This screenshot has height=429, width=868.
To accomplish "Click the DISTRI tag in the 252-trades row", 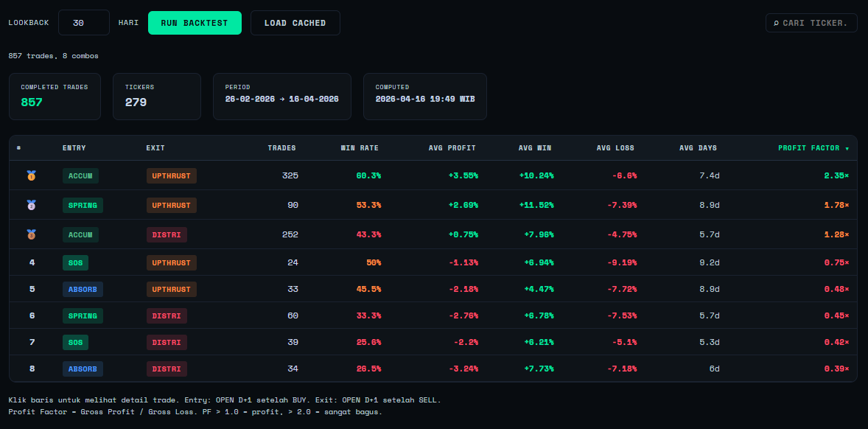I will click(x=167, y=234).
